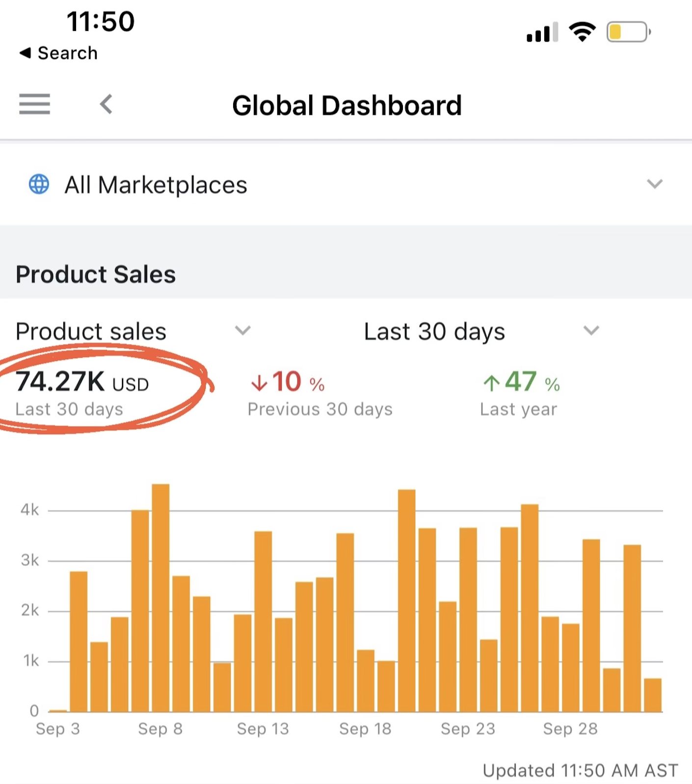Image resolution: width=692 pixels, height=784 pixels.
Task: Tap the Last year comparison label
Action: pyautogui.click(x=518, y=409)
